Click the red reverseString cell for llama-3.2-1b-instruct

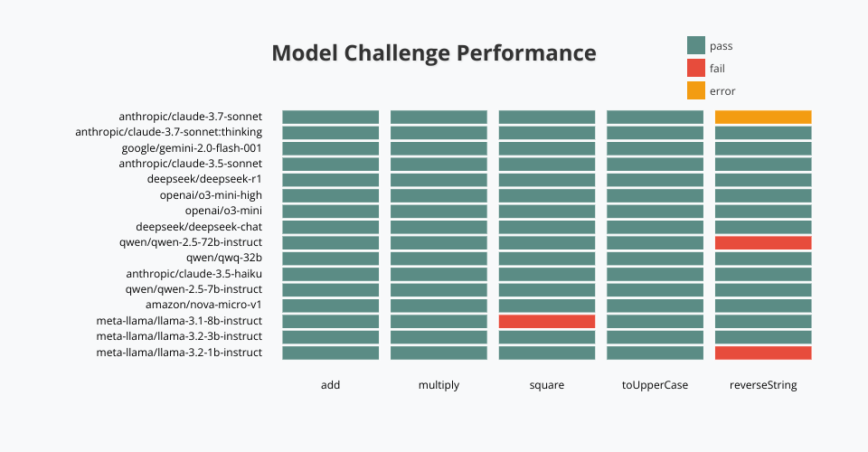(763, 353)
